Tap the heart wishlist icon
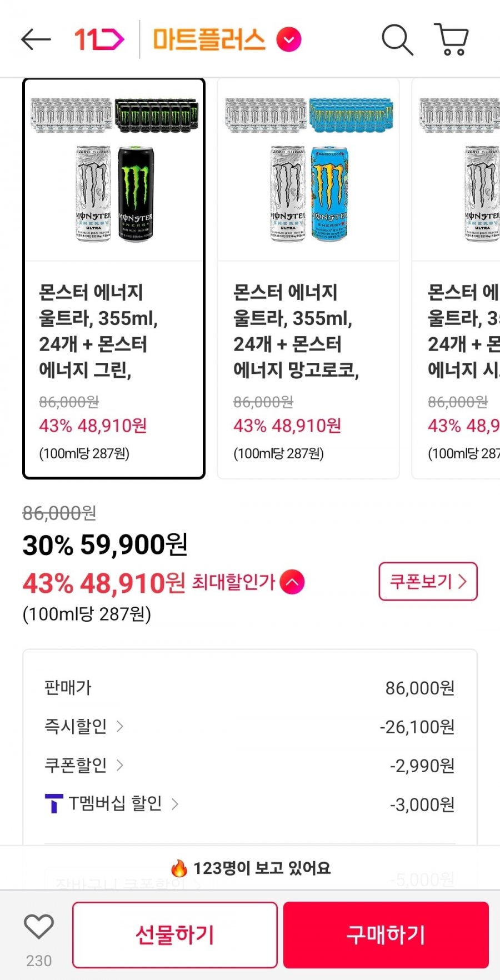The height and width of the screenshot is (980, 500). pyautogui.click(x=39, y=927)
